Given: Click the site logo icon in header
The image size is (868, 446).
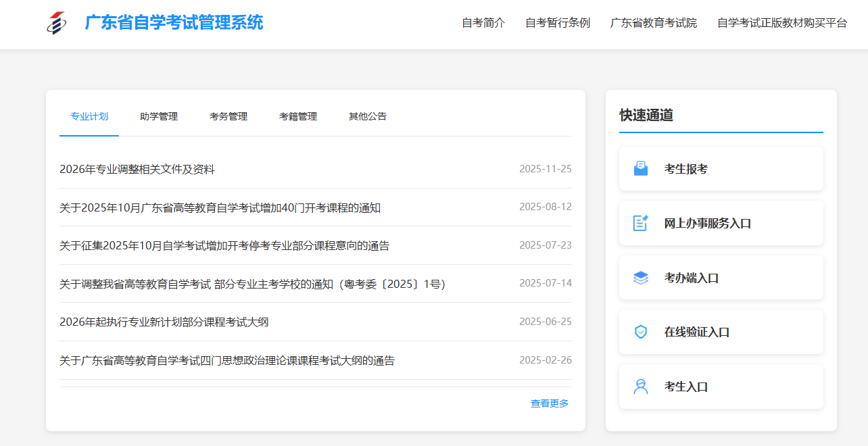Looking at the screenshot, I should point(57,23).
